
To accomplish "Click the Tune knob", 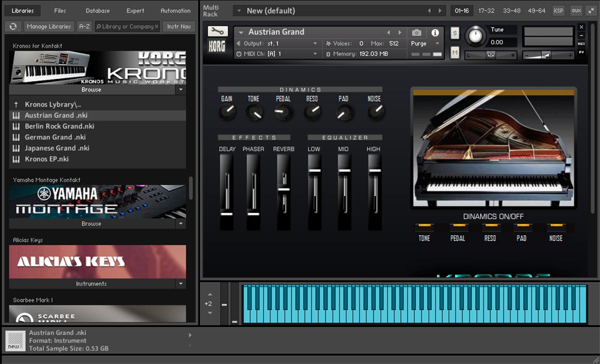I will [x=475, y=36].
